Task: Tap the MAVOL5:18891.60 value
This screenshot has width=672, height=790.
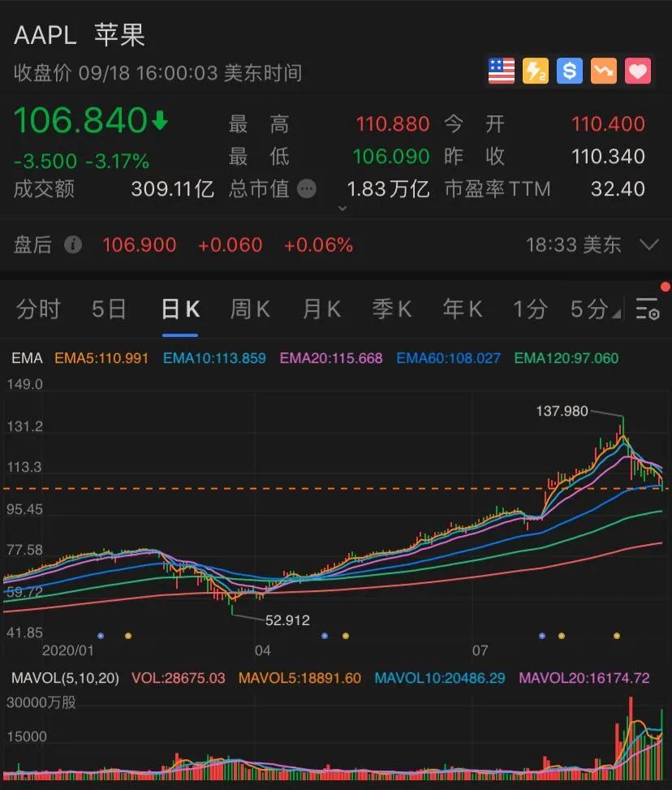Action: pos(299,678)
